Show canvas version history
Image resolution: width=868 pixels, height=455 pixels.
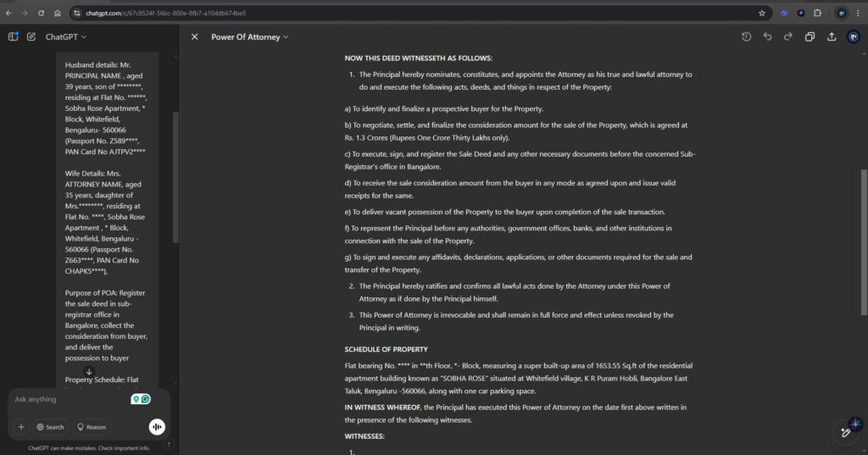pyautogui.click(x=746, y=36)
